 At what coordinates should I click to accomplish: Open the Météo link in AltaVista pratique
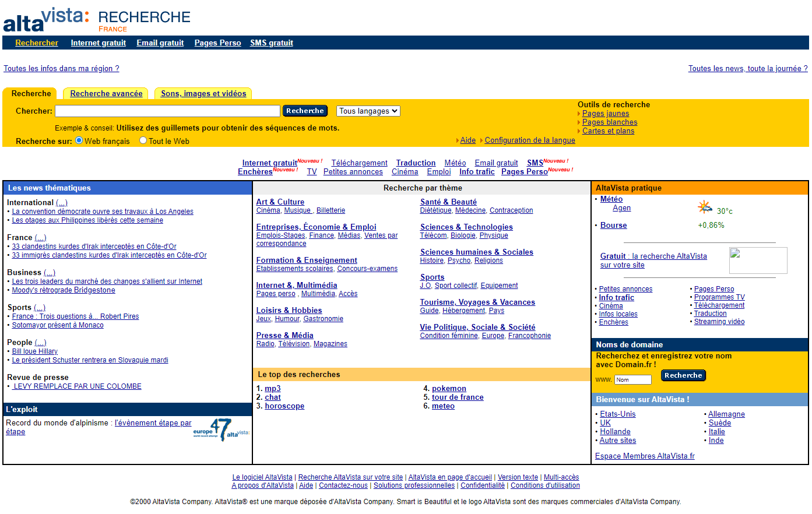click(x=611, y=199)
